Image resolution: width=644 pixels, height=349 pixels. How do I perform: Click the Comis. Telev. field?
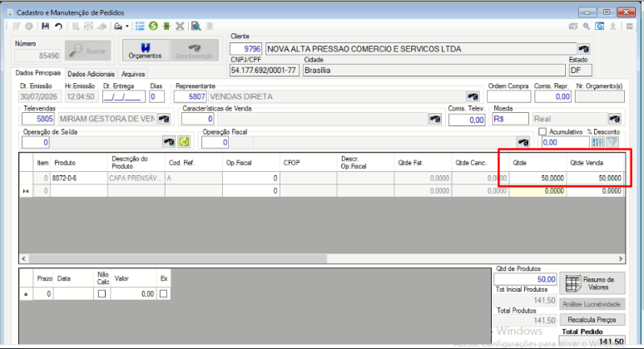point(467,120)
